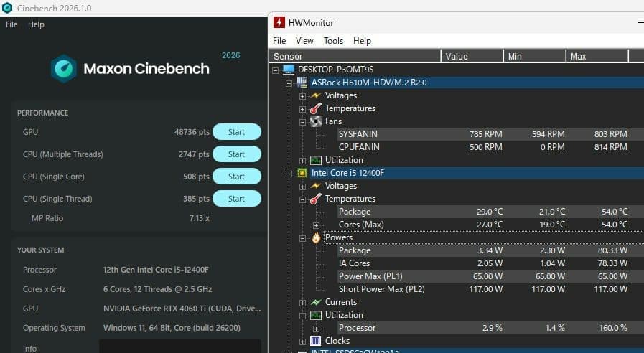Click the Sensor column header
This screenshot has width=644, height=353.
[x=355, y=56]
